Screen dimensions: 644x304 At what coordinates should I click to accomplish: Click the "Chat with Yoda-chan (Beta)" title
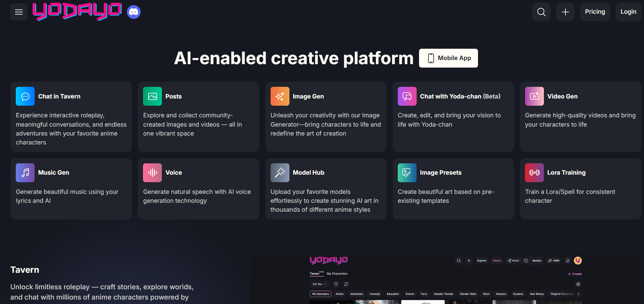460,96
